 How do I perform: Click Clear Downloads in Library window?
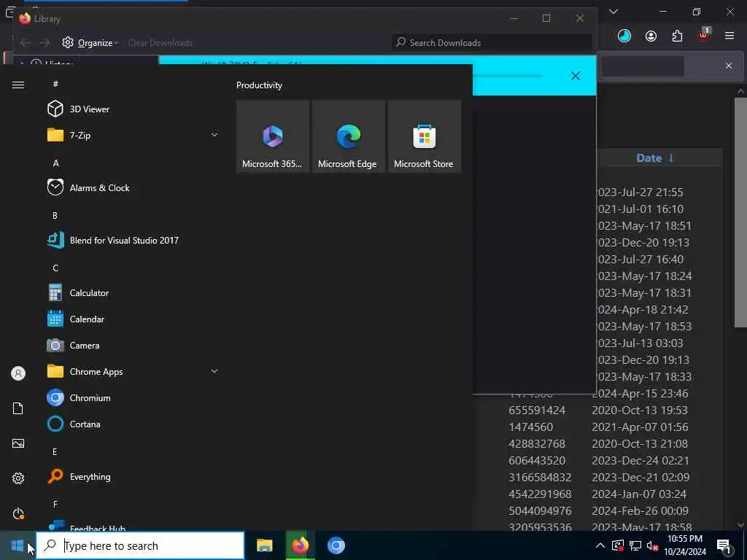160,43
